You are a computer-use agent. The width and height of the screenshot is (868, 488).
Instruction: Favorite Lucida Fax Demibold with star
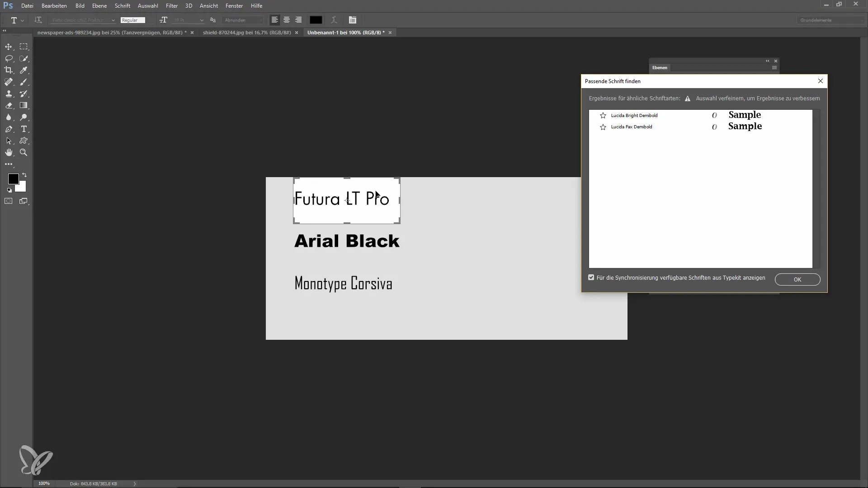click(603, 127)
